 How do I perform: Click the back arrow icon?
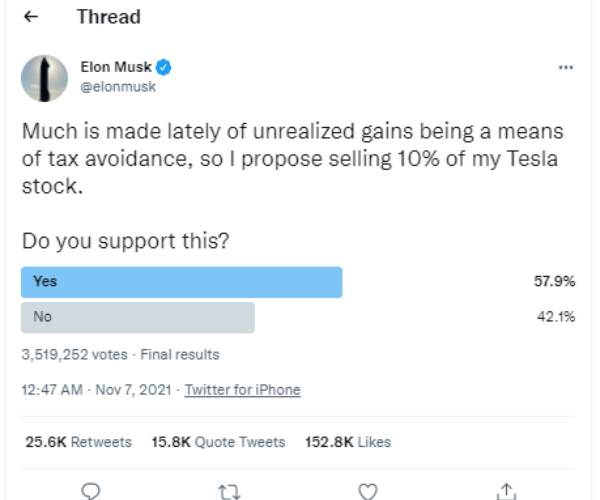[x=30, y=18]
